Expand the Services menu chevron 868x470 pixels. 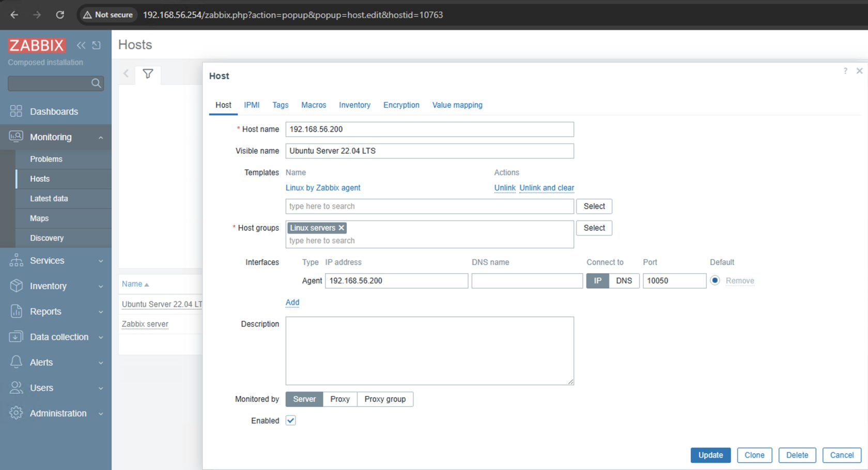101,261
